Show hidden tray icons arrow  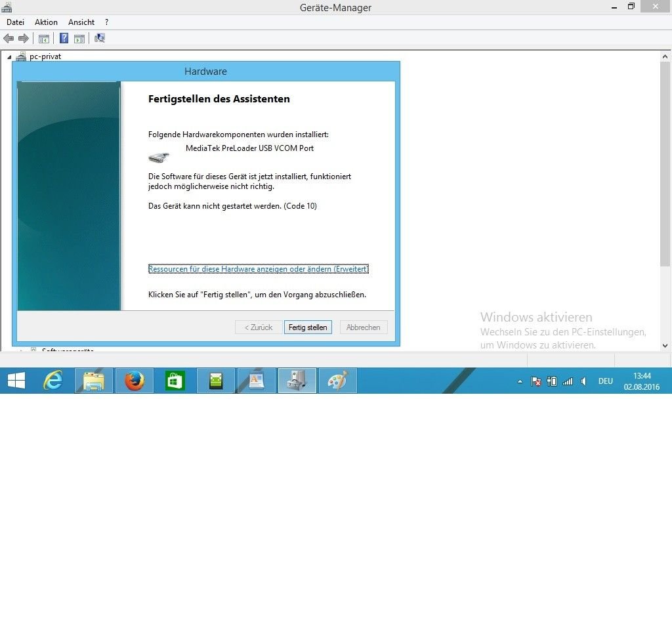coord(520,381)
